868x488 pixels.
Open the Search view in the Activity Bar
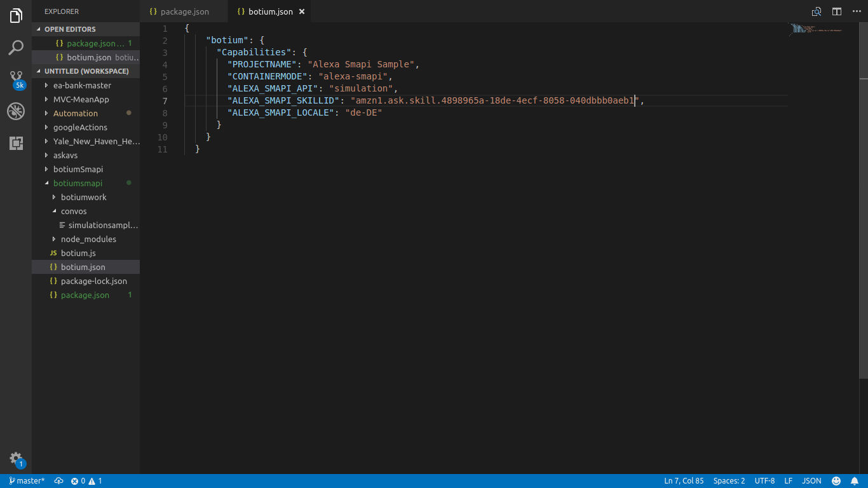[x=15, y=46]
